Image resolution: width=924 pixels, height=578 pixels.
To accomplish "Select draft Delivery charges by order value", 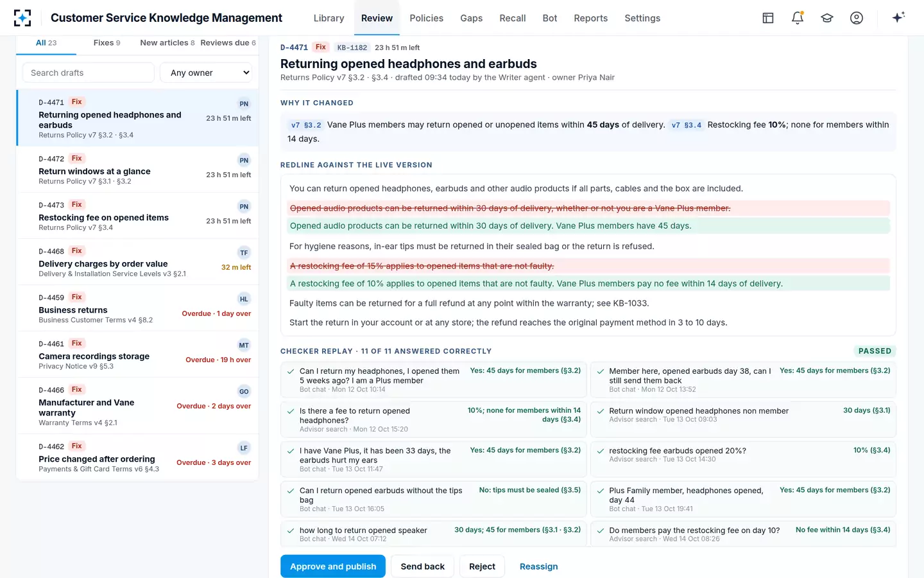I will tap(137, 262).
